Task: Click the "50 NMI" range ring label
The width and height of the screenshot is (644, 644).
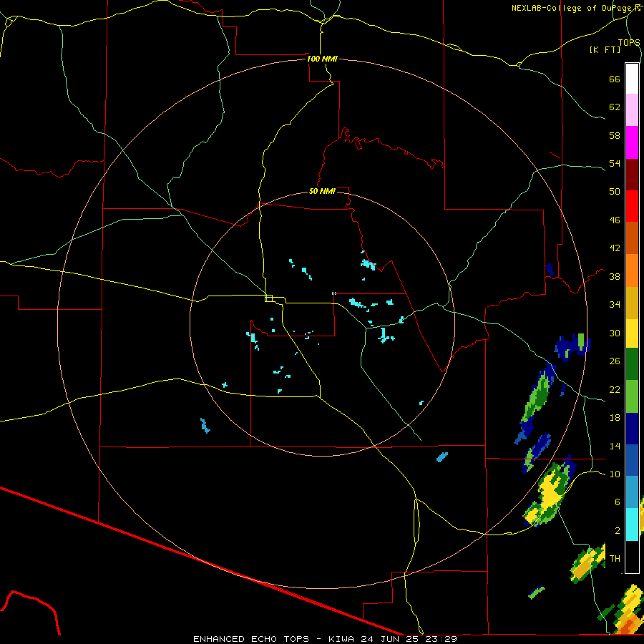Action: [x=322, y=191]
